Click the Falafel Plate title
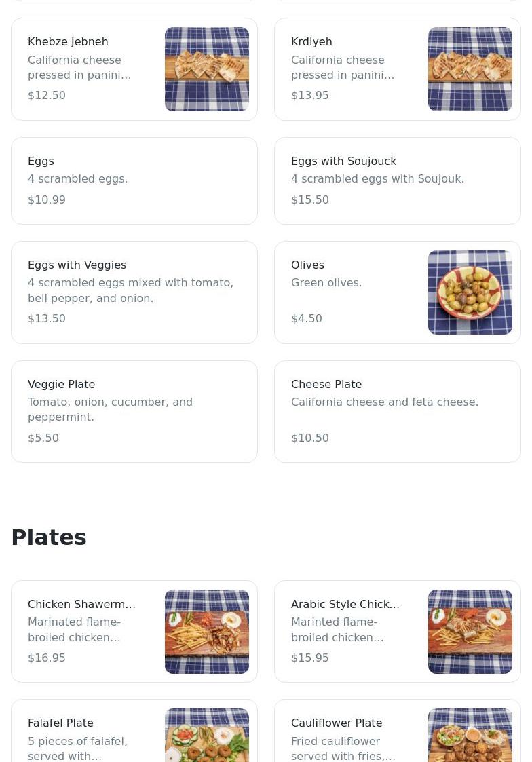532x762 pixels. (x=60, y=723)
